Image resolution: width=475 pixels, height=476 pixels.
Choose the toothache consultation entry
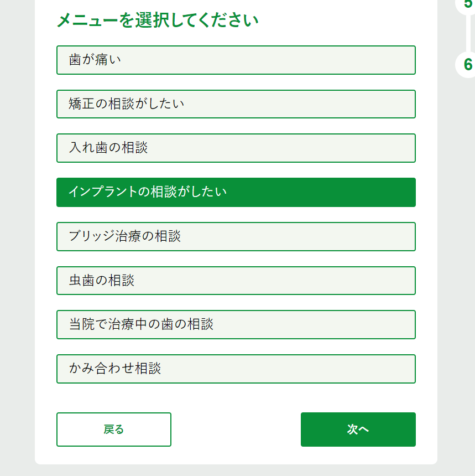tap(236, 60)
